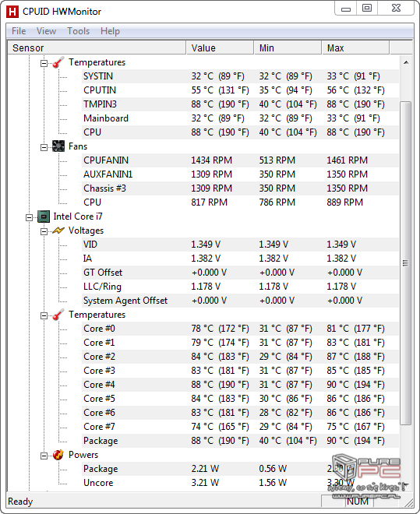Click the Powers group label

click(83, 455)
